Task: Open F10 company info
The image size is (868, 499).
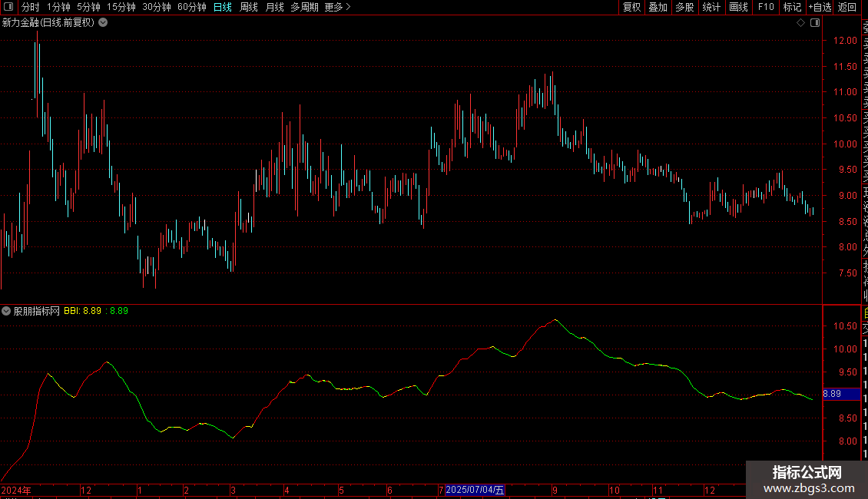Action: 766,7
